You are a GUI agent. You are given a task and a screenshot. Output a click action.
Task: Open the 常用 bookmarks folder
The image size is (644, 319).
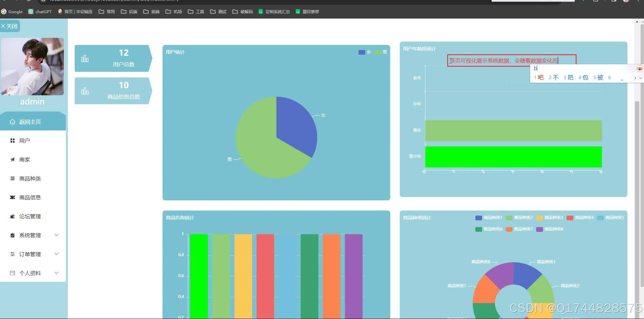click(107, 11)
